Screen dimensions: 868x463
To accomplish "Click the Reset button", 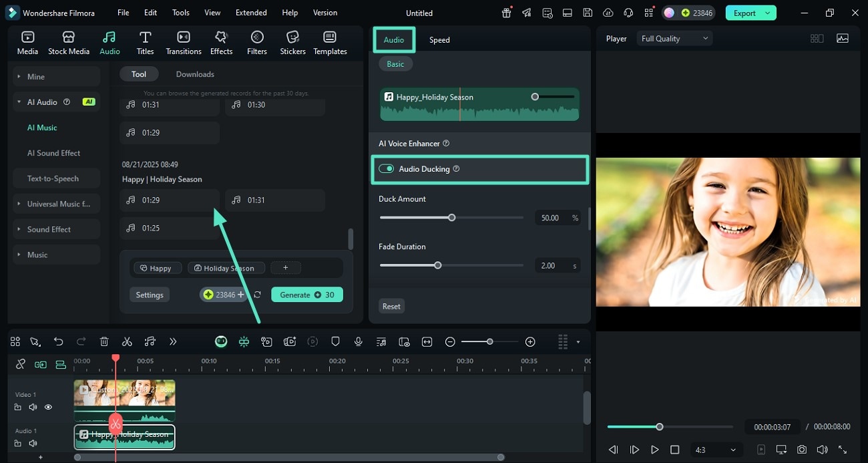I will click(391, 306).
